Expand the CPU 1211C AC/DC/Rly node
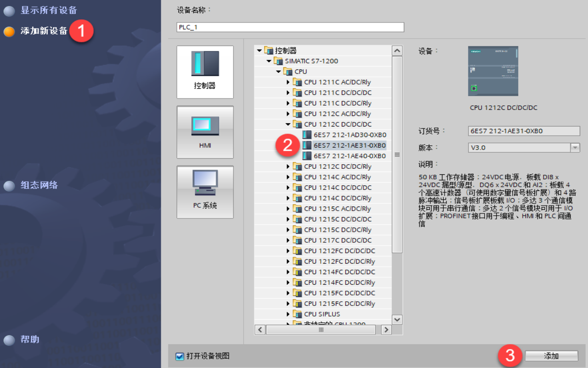 pyautogui.click(x=288, y=82)
